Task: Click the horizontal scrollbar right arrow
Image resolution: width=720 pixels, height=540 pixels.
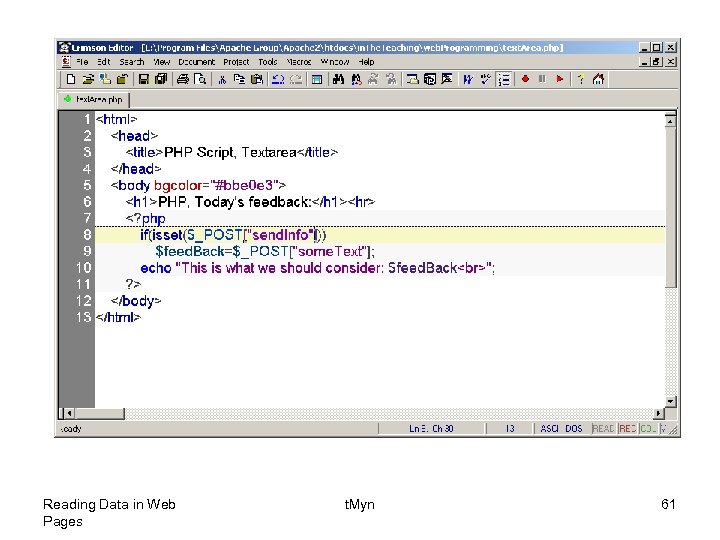Action: 659,413
